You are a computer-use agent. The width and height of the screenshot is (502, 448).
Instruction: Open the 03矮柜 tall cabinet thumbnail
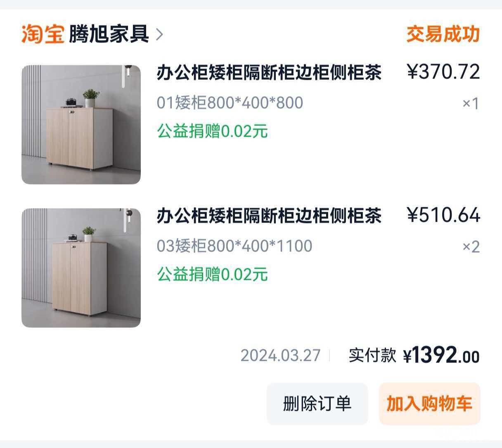(81, 268)
